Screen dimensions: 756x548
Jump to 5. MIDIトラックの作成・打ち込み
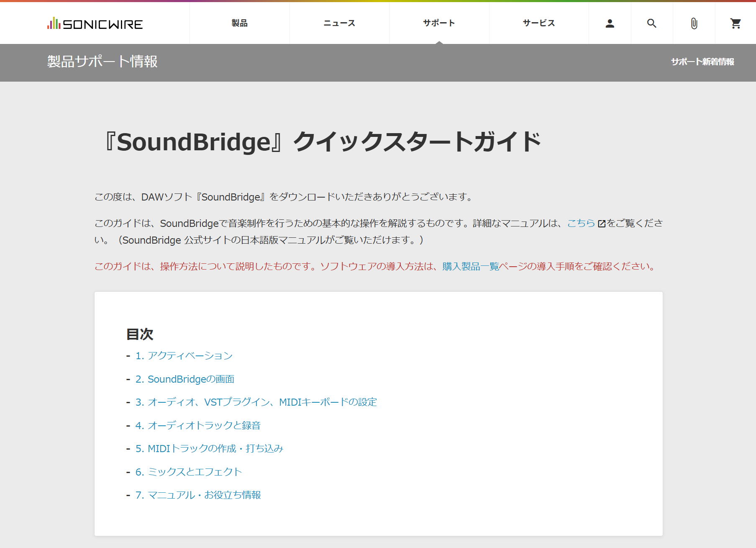209,449
